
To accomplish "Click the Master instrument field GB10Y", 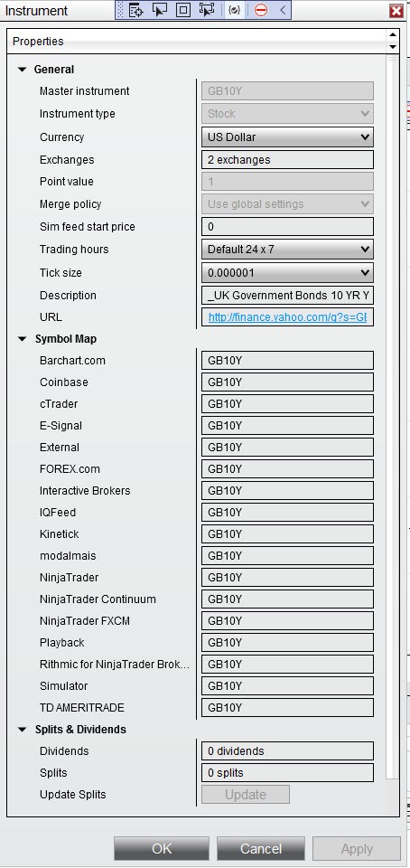I will point(287,90).
